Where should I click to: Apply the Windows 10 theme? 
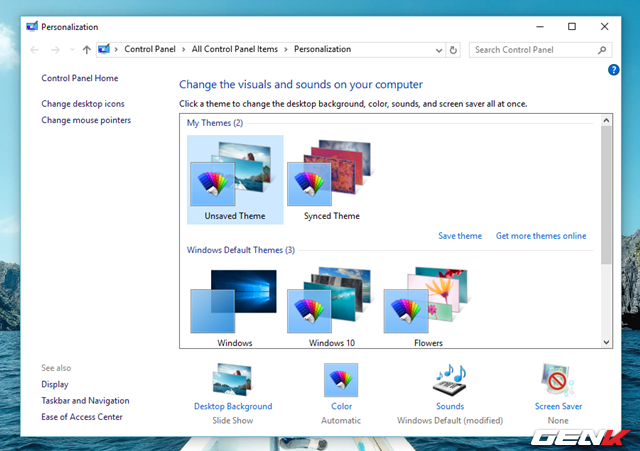[331, 307]
